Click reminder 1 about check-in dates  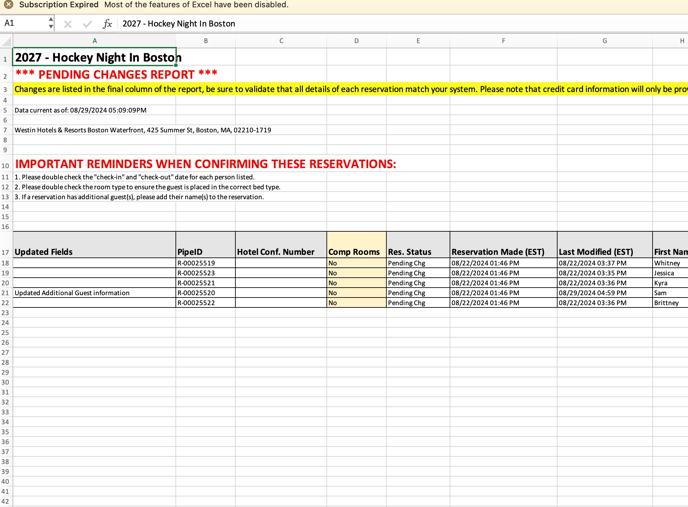(94, 177)
